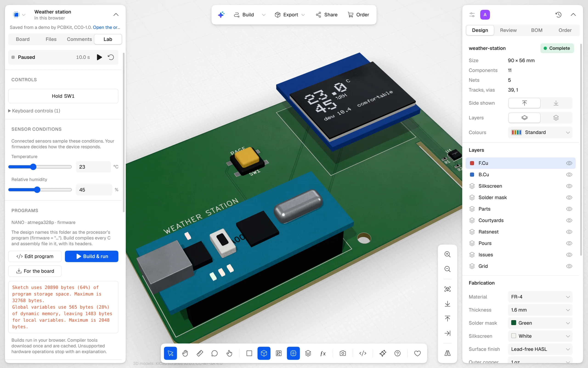Select the ruler measure tool

coord(200,353)
